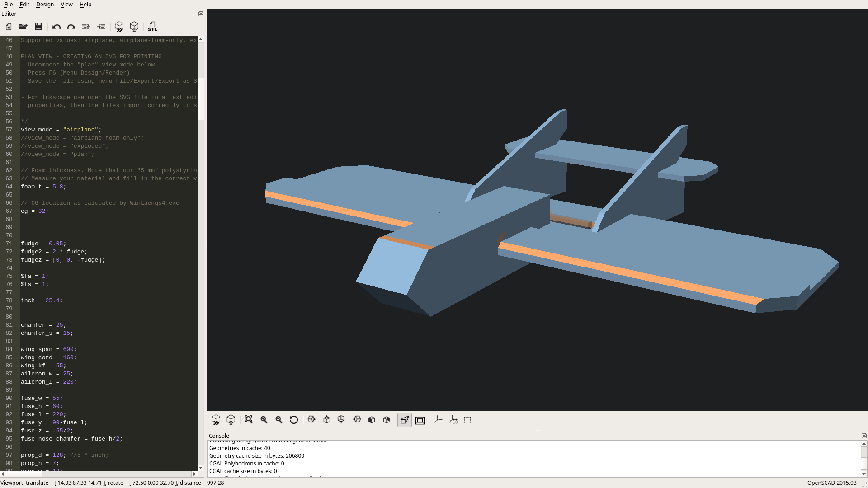The image size is (868, 488).
Task: Click the Viewport translate status text
Action: point(113,483)
